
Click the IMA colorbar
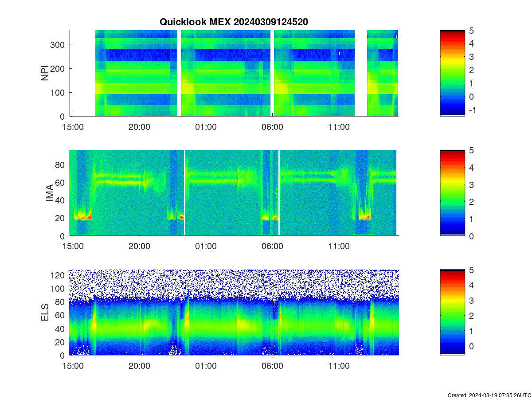[x=452, y=192]
